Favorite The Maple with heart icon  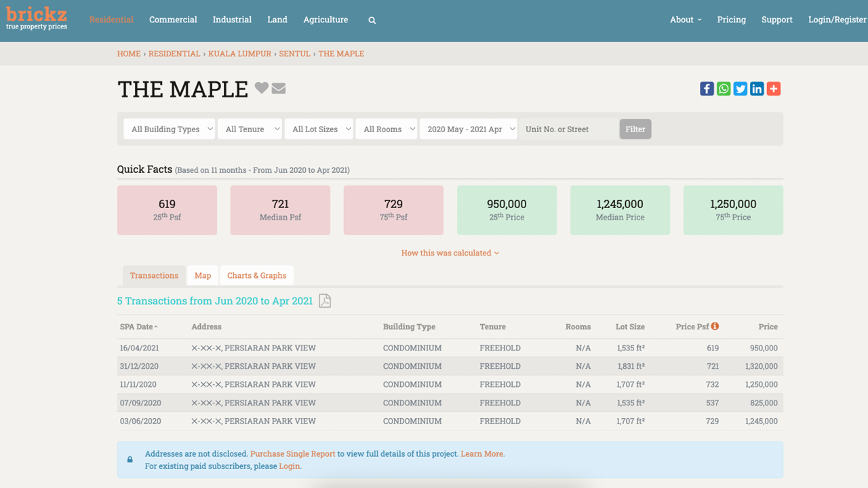(x=262, y=88)
